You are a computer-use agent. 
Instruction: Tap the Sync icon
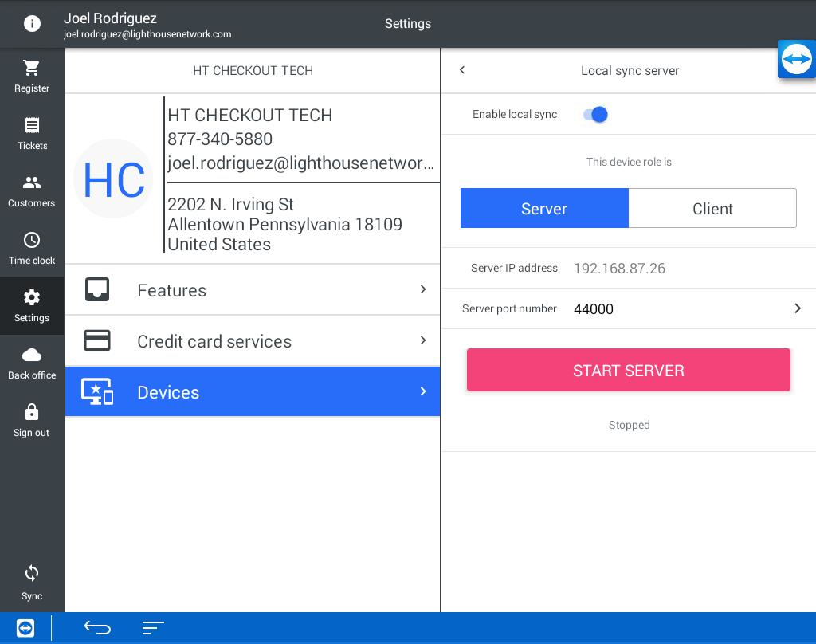(32, 574)
